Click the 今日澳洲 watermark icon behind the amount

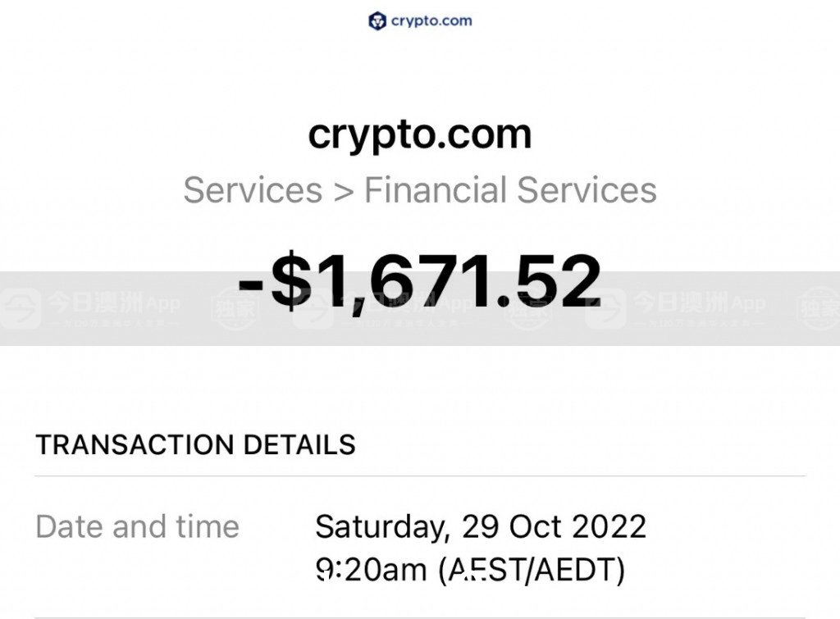(x=313, y=308)
